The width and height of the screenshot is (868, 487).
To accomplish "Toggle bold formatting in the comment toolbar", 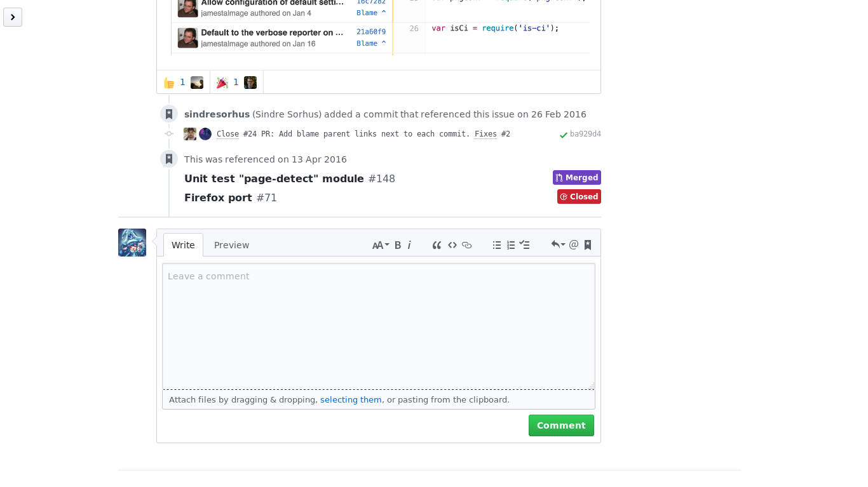I will pyautogui.click(x=397, y=244).
